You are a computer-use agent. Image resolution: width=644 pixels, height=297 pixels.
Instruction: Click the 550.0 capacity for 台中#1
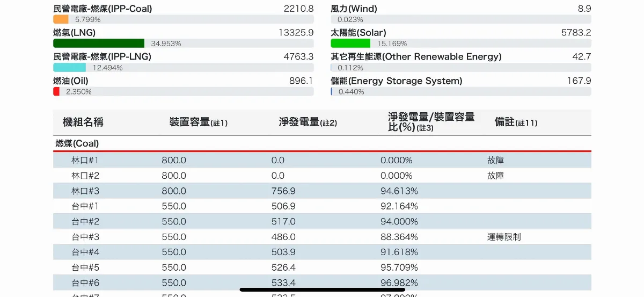[174, 206]
